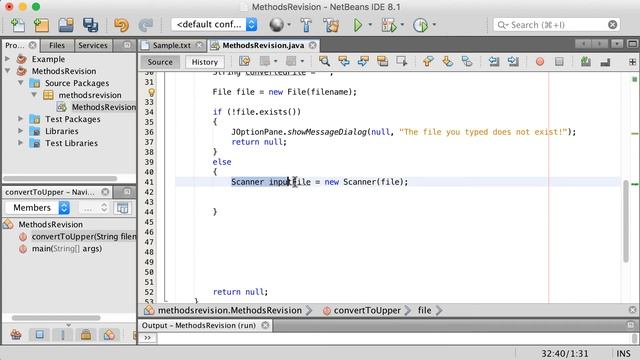Open Run Project dropdown arrow
Viewport: 640px width, 360px height.
[x=370, y=25]
